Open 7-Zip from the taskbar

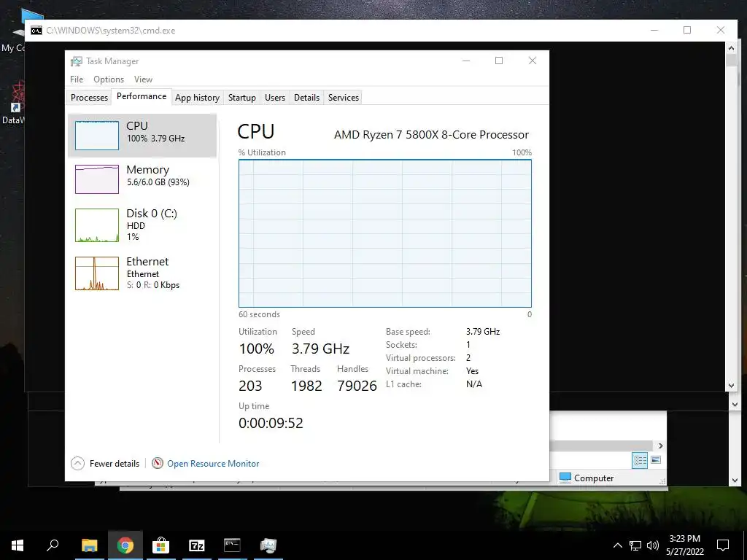click(x=197, y=545)
